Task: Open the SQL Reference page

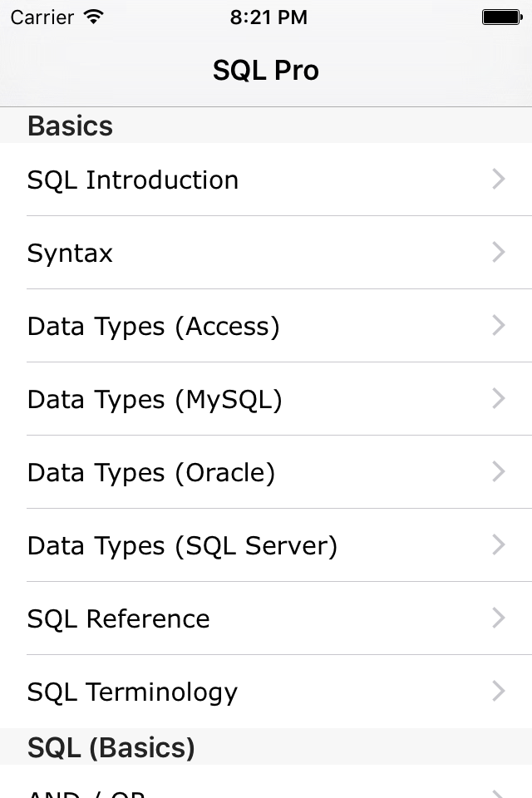Action: click(118, 618)
